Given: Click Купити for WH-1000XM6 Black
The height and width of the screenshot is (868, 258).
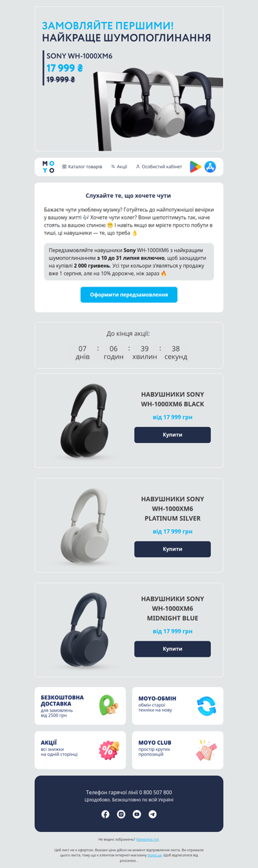Looking at the screenshot, I should [172, 435].
